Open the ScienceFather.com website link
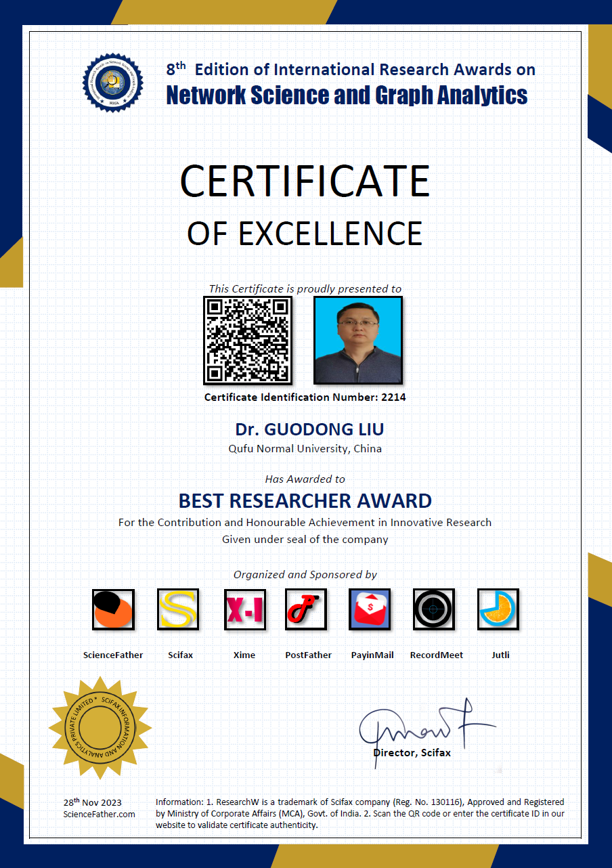The height and width of the screenshot is (868, 612). coord(99,814)
